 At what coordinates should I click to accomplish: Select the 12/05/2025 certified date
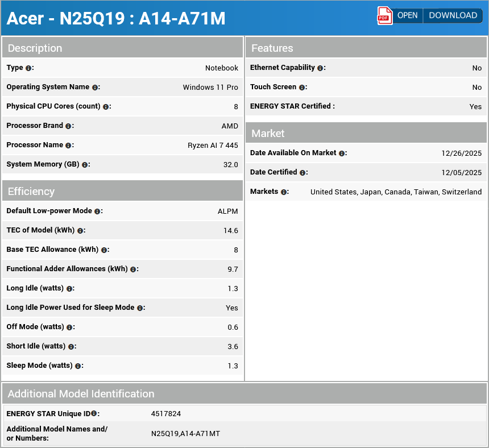pyautogui.click(x=461, y=173)
